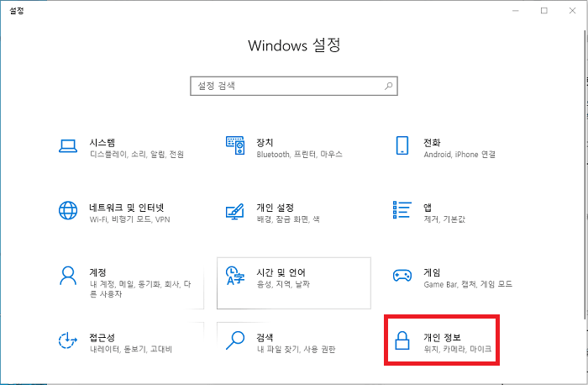Click the text 음성, 지역, 날짜
The image size is (588, 385).
[x=283, y=284]
